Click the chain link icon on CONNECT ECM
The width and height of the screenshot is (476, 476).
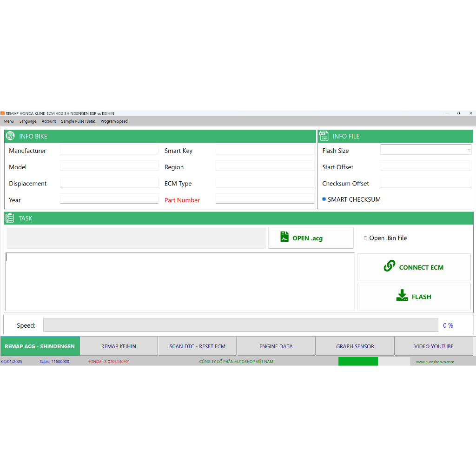(x=389, y=266)
